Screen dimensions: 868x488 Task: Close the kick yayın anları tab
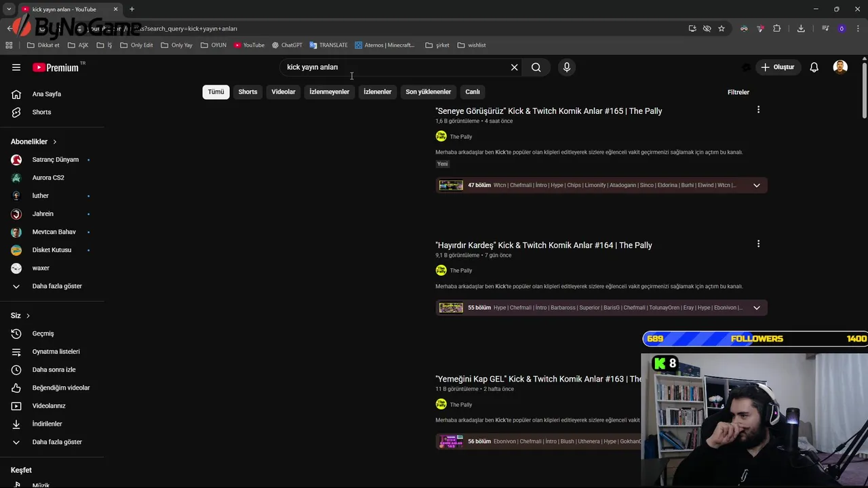click(x=115, y=9)
